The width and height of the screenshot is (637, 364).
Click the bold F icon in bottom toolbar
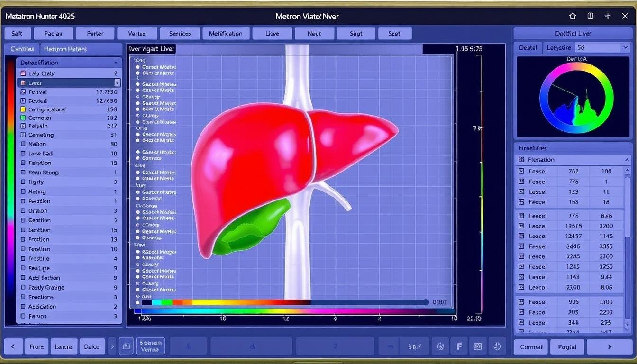(459, 346)
